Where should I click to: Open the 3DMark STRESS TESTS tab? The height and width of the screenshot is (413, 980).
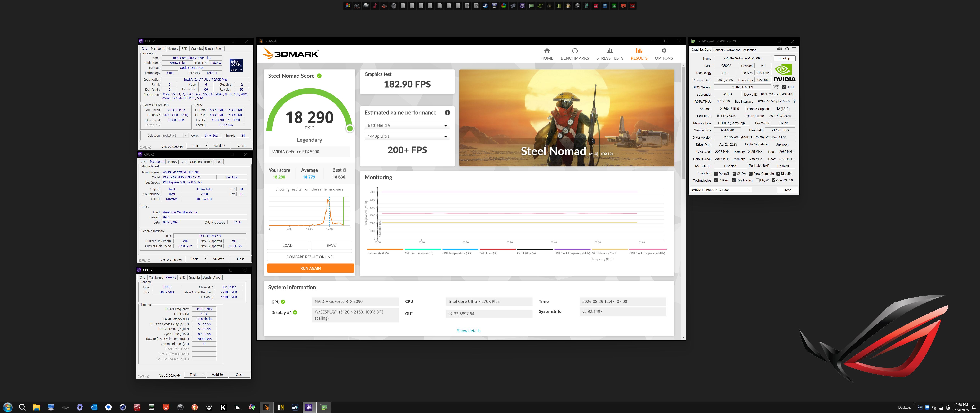pyautogui.click(x=610, y=54)
